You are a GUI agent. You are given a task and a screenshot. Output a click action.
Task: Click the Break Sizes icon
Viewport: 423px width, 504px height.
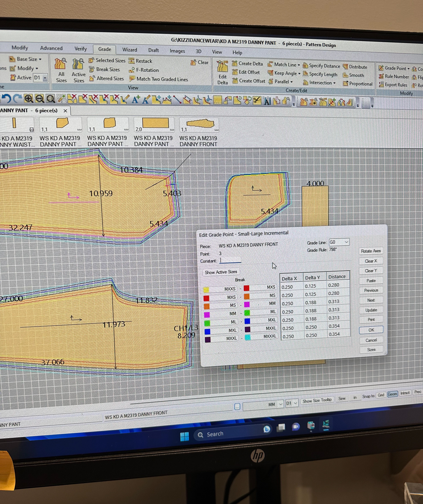[x=91, y=69]
